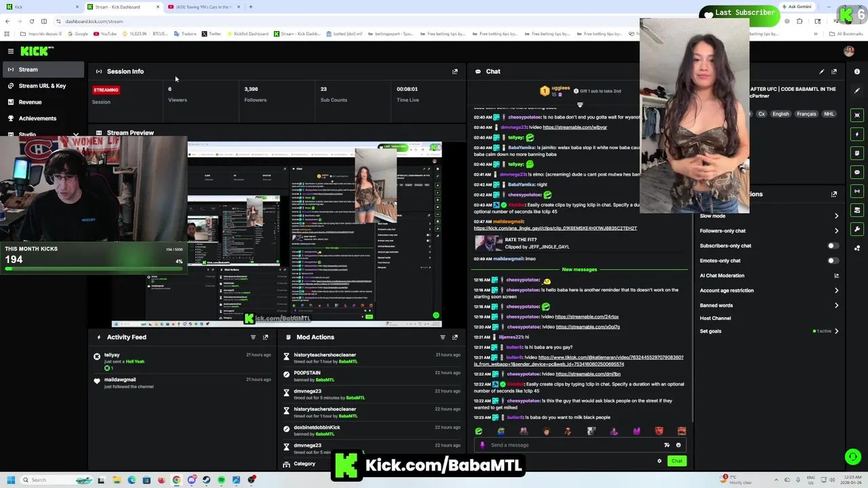The height and width of the screenshot is (488, 868).
Task: Open Spotify from the Windows taskbar
Action: pos(222,480)
